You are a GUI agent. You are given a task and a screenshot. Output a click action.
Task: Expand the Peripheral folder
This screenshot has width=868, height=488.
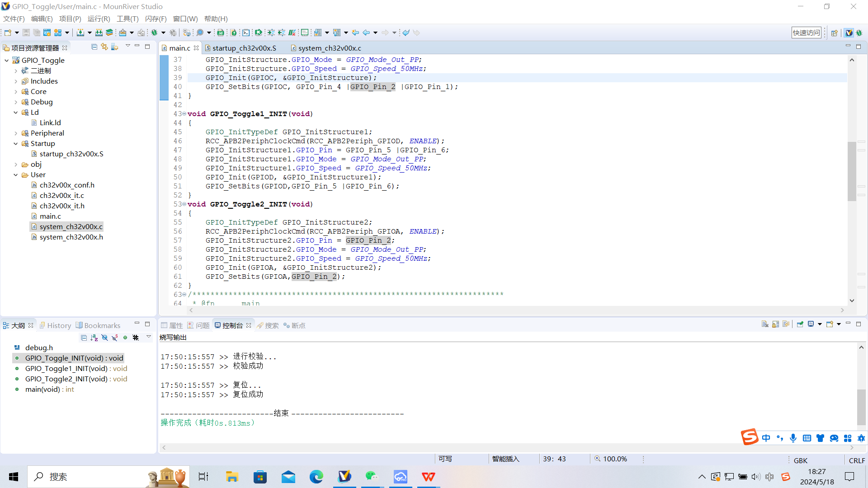pyautogui.click(x=16, y=133)
